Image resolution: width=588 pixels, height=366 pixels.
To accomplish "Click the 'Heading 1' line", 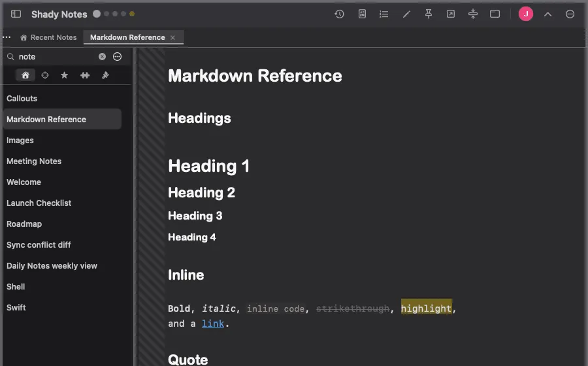I will (209, 166).
